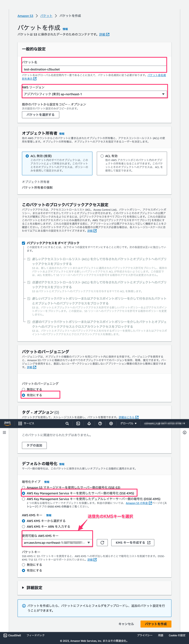Select DSSE-KMS dual-layer encryption type
This screenshot has width=189, height=644.
point(23,499)
